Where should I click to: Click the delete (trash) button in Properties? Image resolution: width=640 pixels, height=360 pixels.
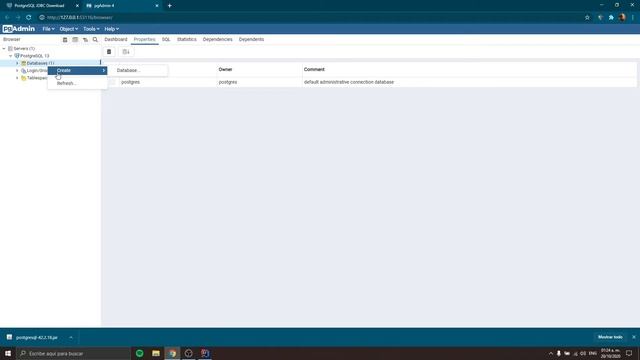coord(109,52)
